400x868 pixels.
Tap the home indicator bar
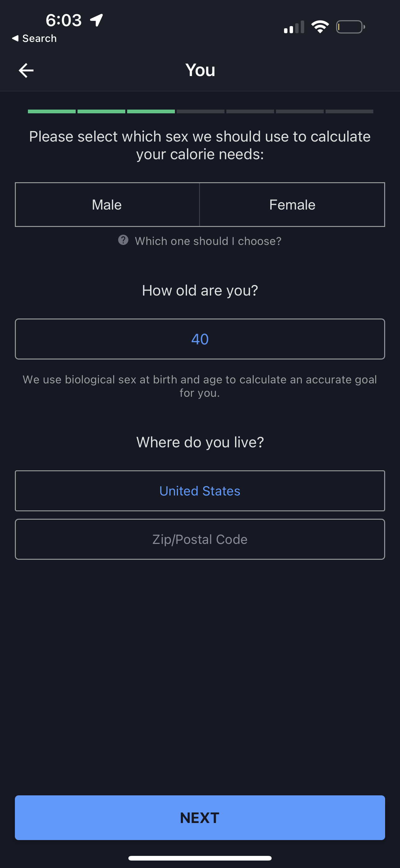[x=200, y=858]
